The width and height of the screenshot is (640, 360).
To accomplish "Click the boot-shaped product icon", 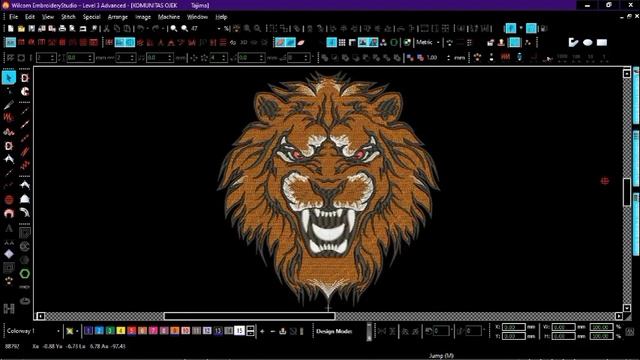I will 573,42.
